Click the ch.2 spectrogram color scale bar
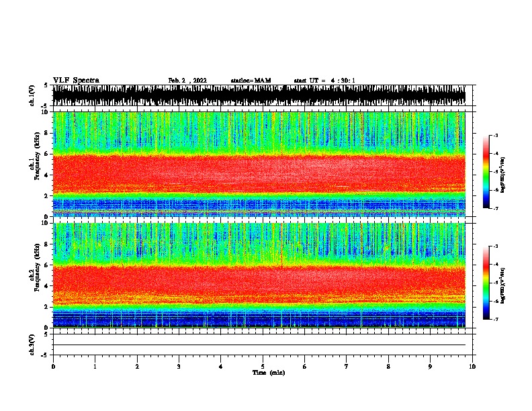Image resolution: width=532 pixels, height=411 pixels. coord(486,283)
